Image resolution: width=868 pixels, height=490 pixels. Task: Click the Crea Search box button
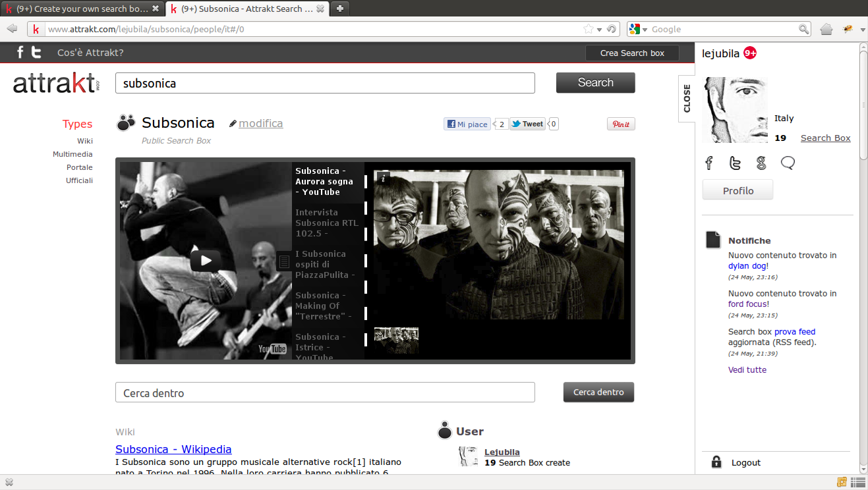(633, 53)
